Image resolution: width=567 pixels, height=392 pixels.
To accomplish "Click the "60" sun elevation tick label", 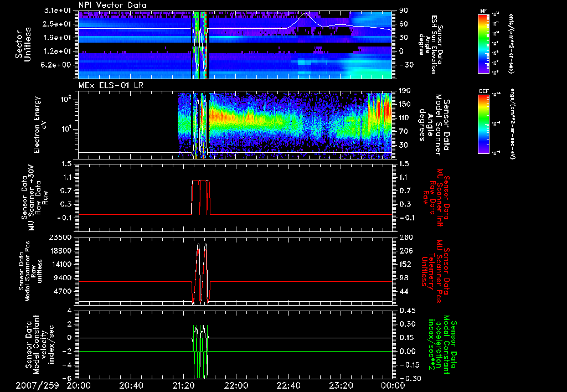I will [404, 24].
